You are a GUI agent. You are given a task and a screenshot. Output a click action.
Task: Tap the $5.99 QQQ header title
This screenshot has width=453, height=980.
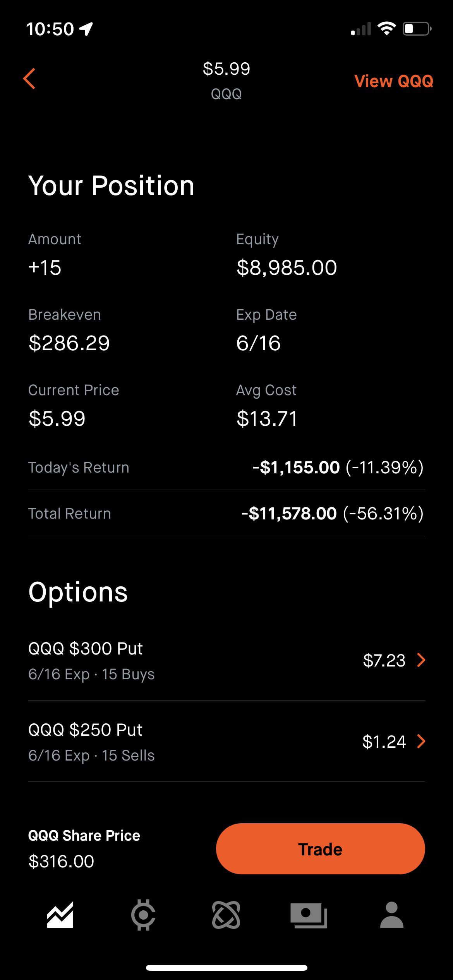pyautogui.click(x=226, y=80)
